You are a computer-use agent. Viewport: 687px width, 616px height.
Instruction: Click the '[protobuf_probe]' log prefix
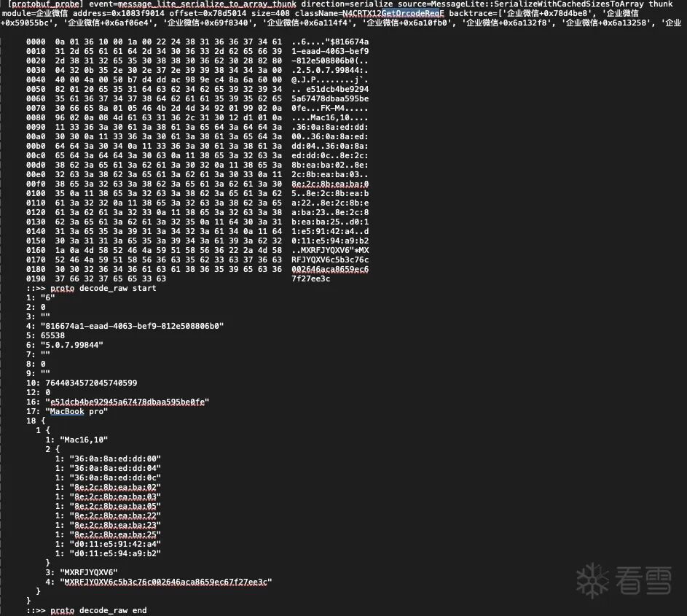coord(46,4)
